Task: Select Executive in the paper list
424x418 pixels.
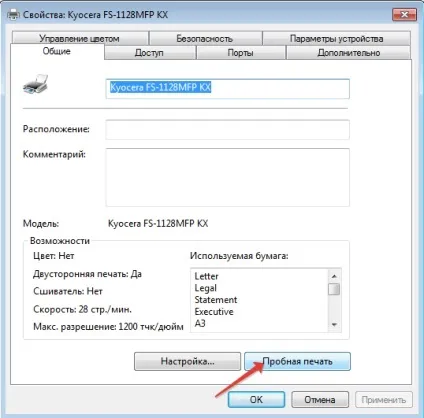Action: [x=214, y=312]
